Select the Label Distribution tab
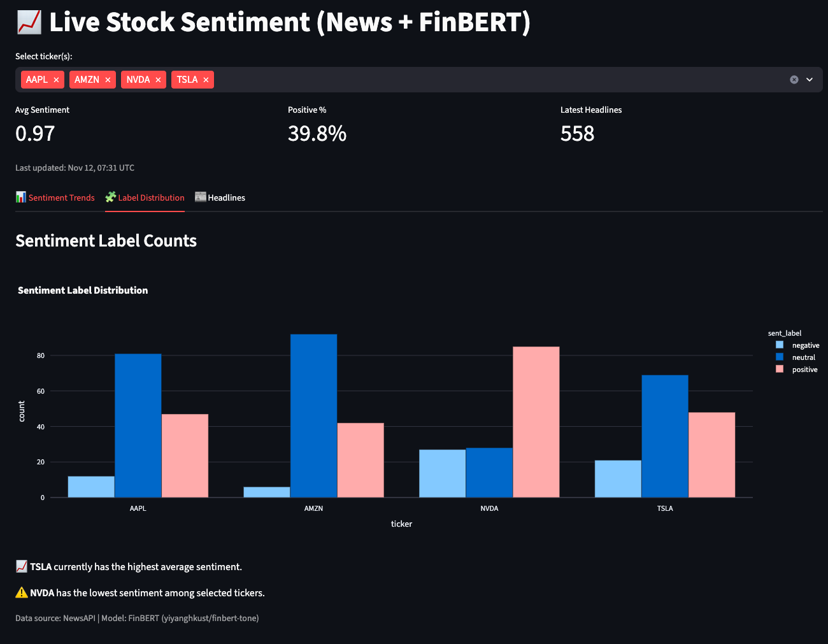 pos(151,197)
